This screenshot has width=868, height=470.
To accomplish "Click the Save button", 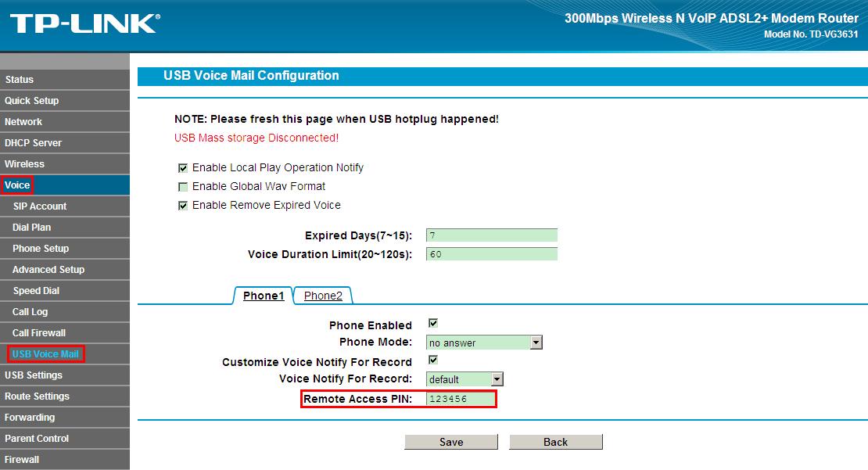I will [451, 442].
